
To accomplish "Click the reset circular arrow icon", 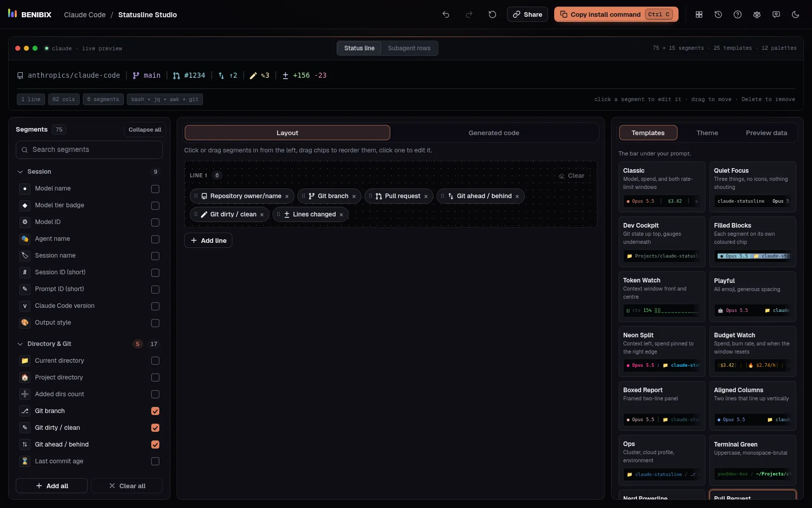I will coord(492,15).
